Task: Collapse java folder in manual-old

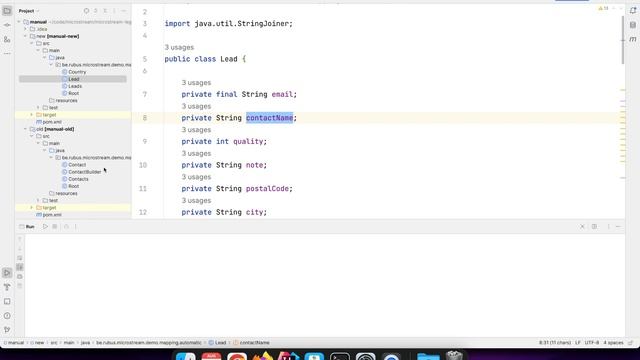Action: click(x=45, y=151)
